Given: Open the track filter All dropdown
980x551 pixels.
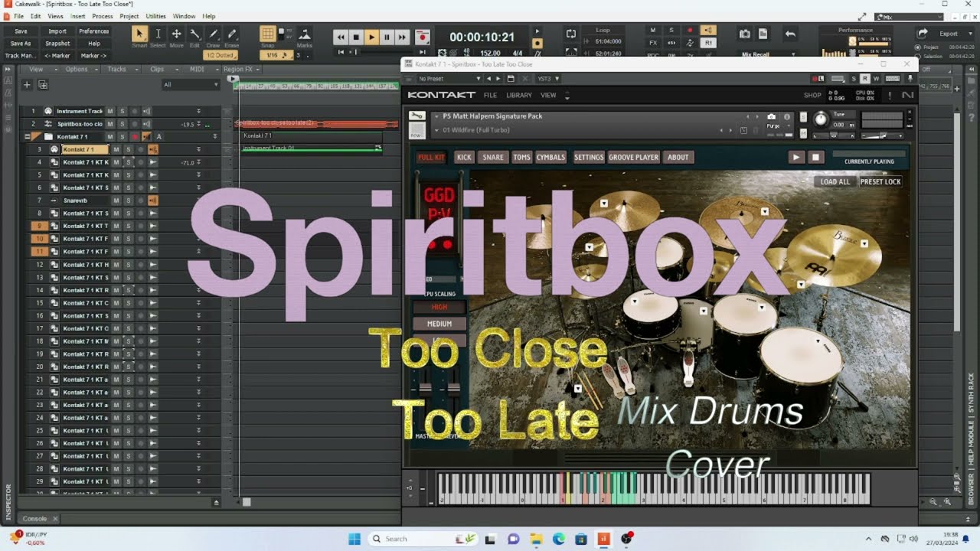Looking at the screenshot, I should tap(191, 85).
